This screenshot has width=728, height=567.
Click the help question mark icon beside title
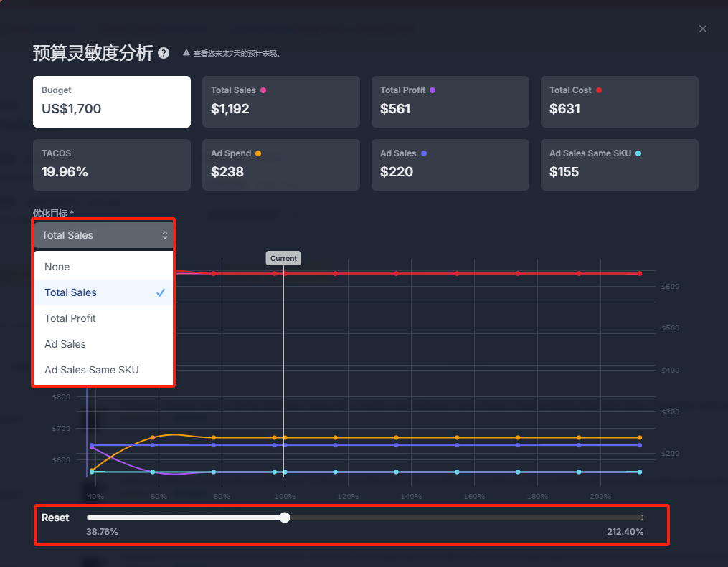[164, 53]
